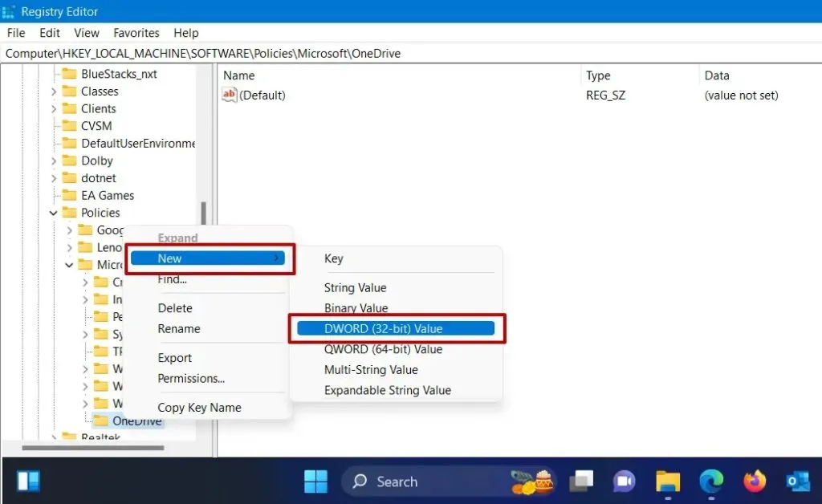Image resolution: width=822 pixels, height=504 pixels.
Task: Expand the Dolby key
Action: click(x=54, y=161)
